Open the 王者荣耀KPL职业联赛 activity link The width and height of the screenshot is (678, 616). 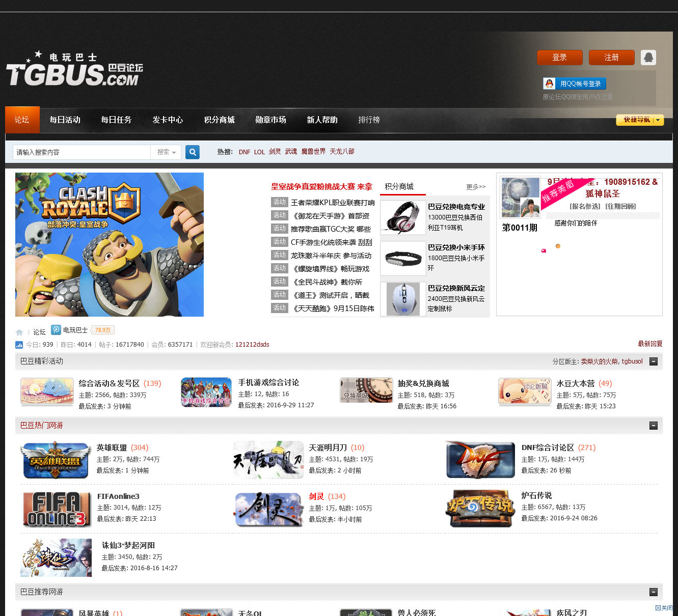(333, 203)
